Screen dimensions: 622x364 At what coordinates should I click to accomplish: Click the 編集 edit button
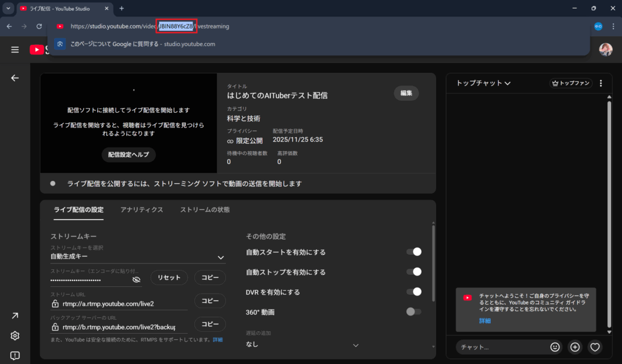(406, 93)
